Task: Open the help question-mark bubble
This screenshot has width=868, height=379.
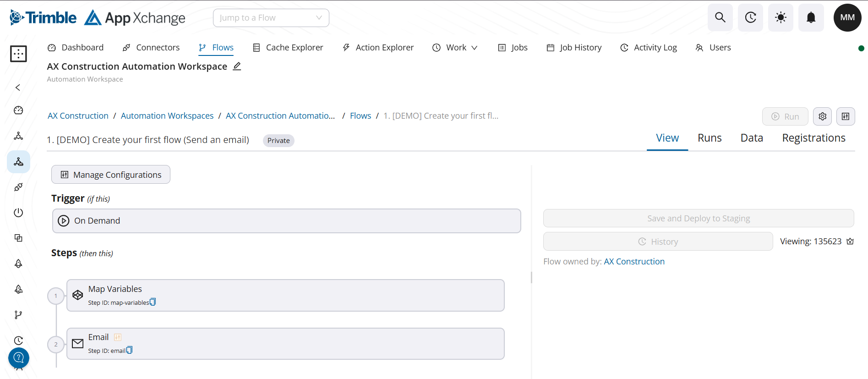Action: point(19,358)
